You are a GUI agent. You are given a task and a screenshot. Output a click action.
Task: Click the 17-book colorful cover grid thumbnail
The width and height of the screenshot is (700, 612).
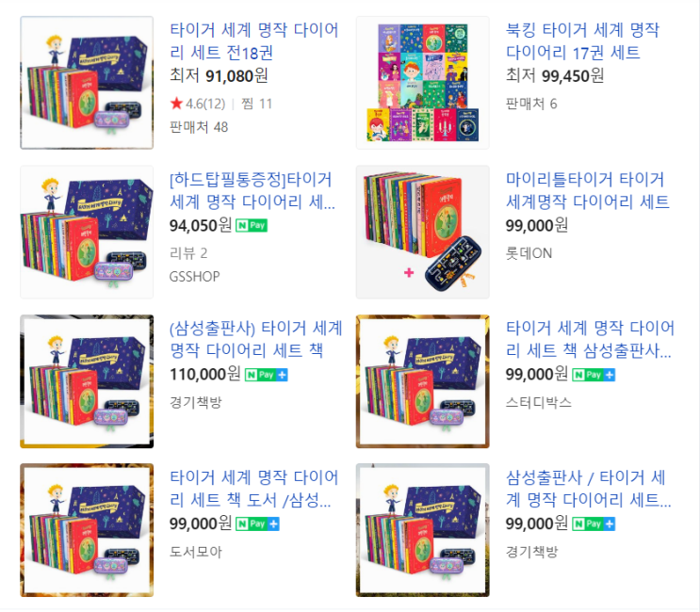422,83
